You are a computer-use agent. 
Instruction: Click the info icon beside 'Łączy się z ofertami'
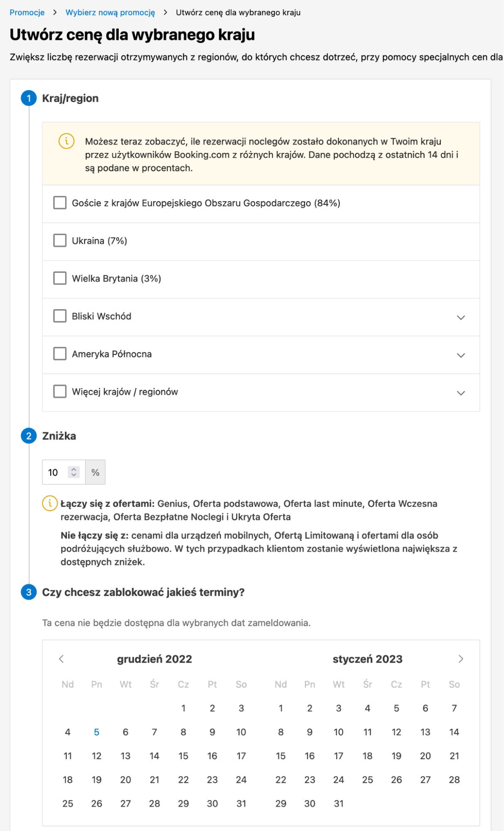click(x=49, y=503)
